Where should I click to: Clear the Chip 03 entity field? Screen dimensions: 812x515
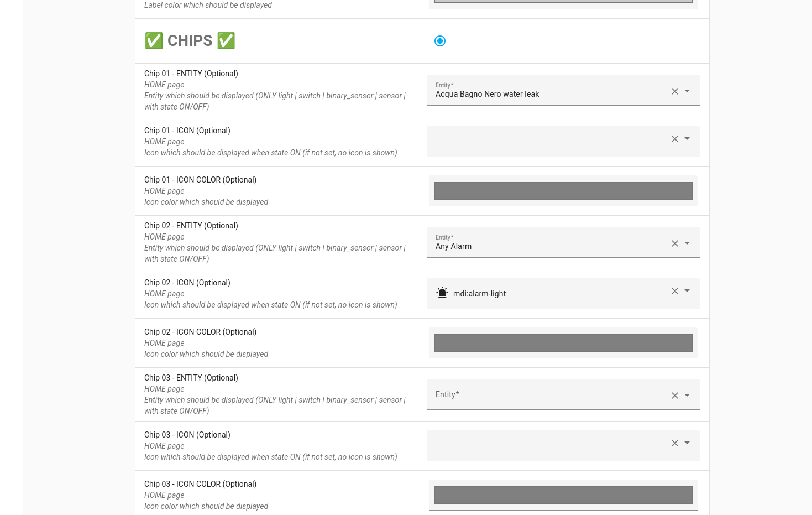[x=675, y=396]
